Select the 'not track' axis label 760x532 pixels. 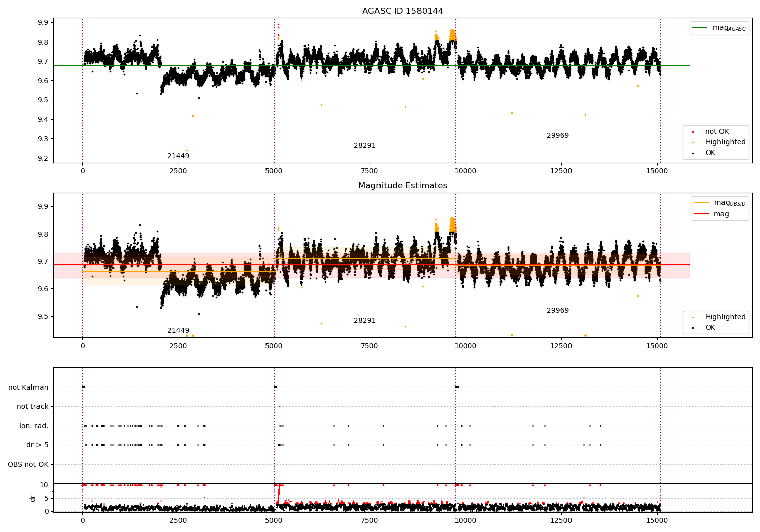32,406
